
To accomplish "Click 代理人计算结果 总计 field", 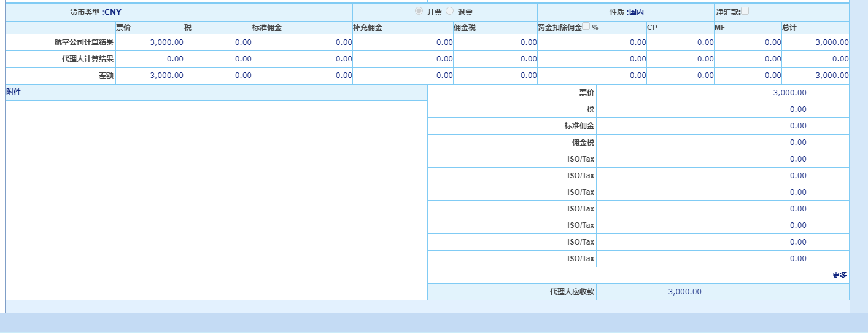I will point(815,59).
